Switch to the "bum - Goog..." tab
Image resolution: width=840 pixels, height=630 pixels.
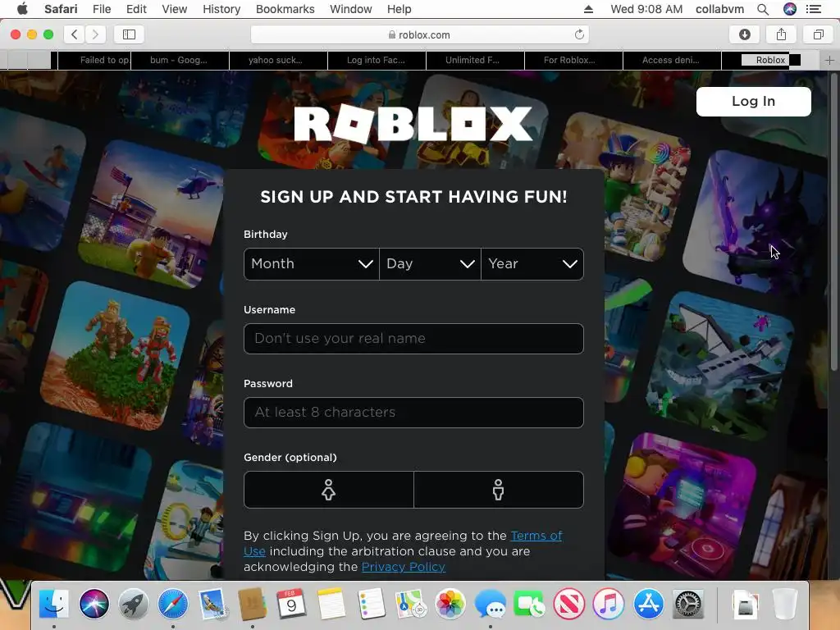point(180,60)
